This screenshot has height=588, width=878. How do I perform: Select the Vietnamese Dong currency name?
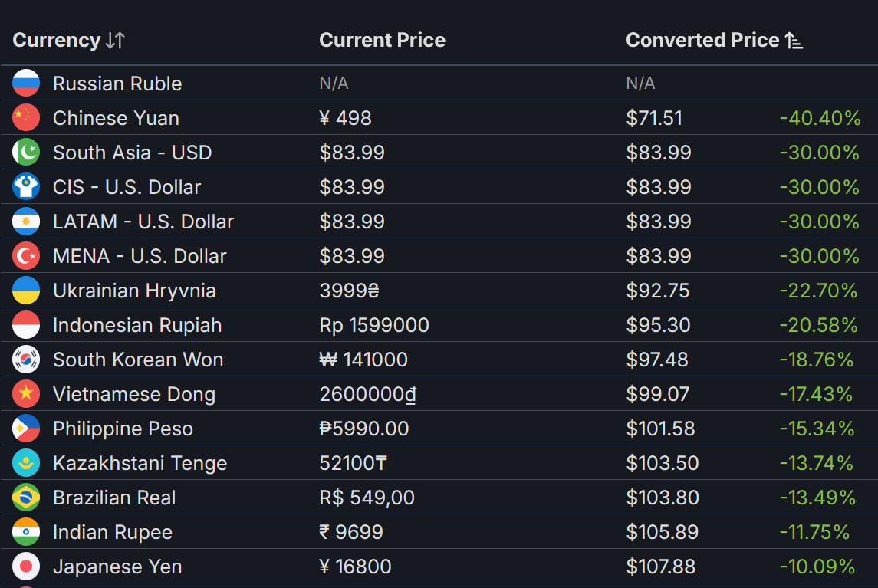point(134,394)
